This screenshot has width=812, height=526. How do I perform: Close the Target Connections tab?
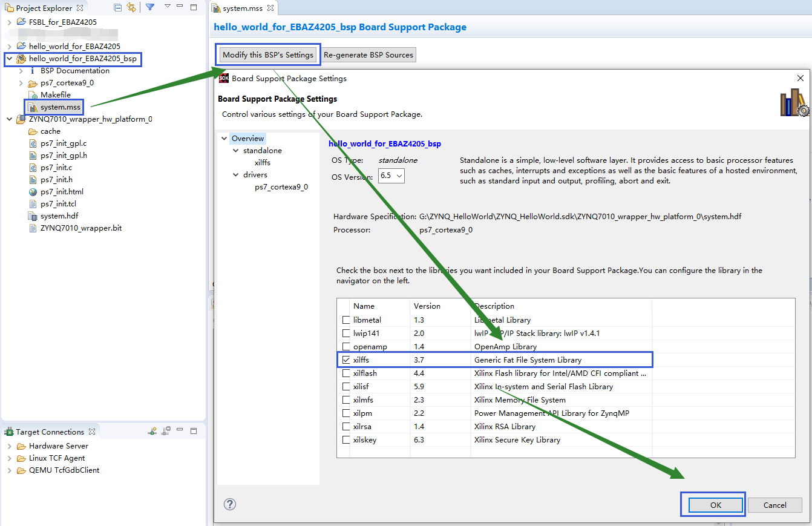[92, 432]
